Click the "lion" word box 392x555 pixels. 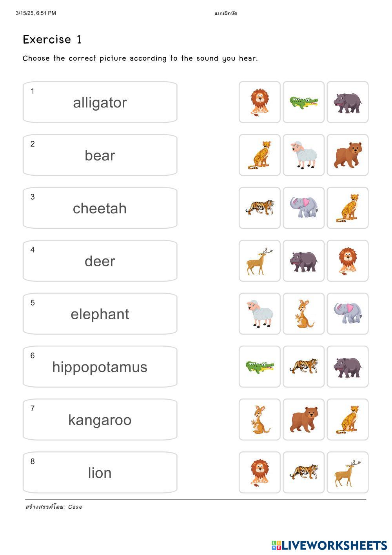click(100, 473)
